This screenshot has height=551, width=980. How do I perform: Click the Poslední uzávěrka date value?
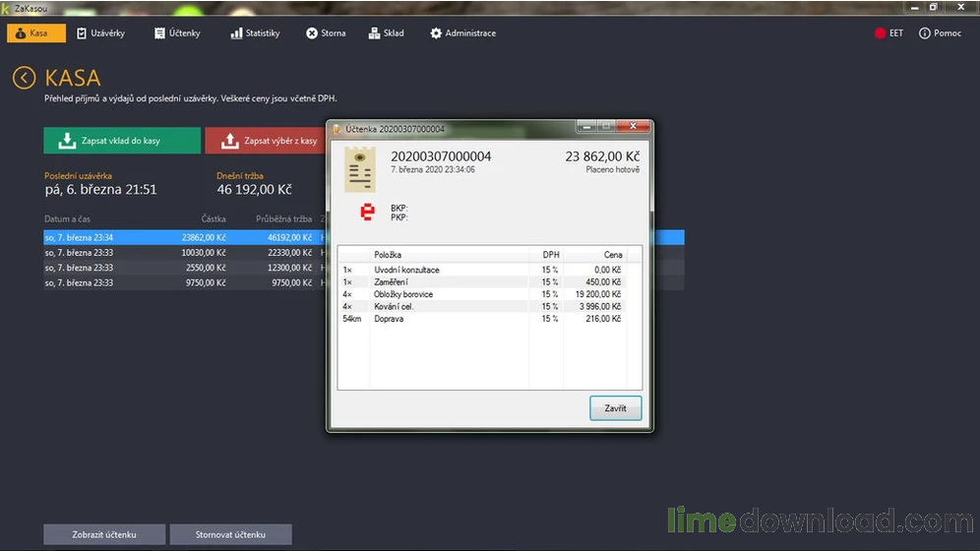coord(100,189)
